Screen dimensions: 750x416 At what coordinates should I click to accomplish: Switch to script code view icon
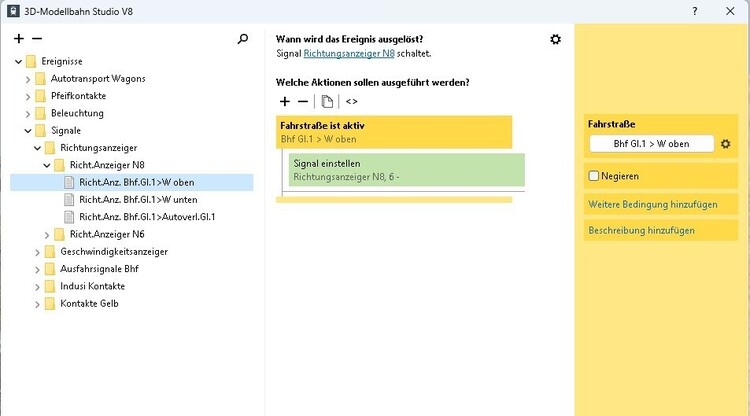(x=352, y=101)
